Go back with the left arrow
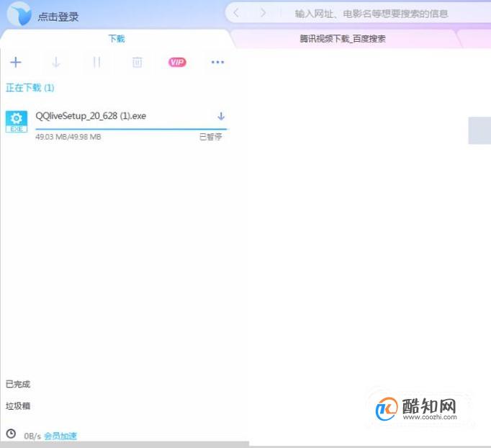Image resolution: width=491 pixels, height=448 pixels. pyautogui.click(x=236, y=13)
